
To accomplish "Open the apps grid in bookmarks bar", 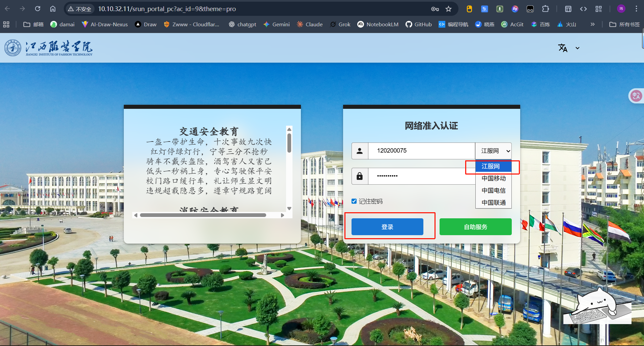I will [6, 24].
